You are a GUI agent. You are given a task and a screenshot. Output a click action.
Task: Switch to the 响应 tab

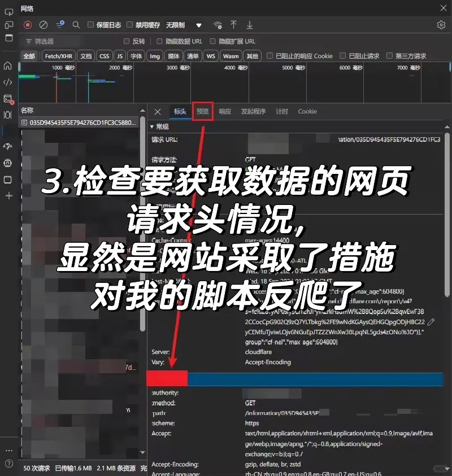point(224,111)
